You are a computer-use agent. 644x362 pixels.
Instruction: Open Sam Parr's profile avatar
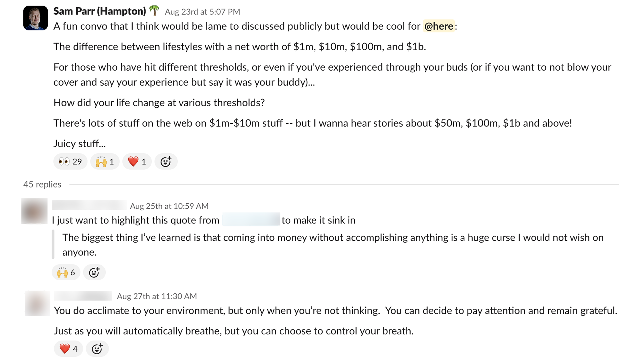pos(35,18)
